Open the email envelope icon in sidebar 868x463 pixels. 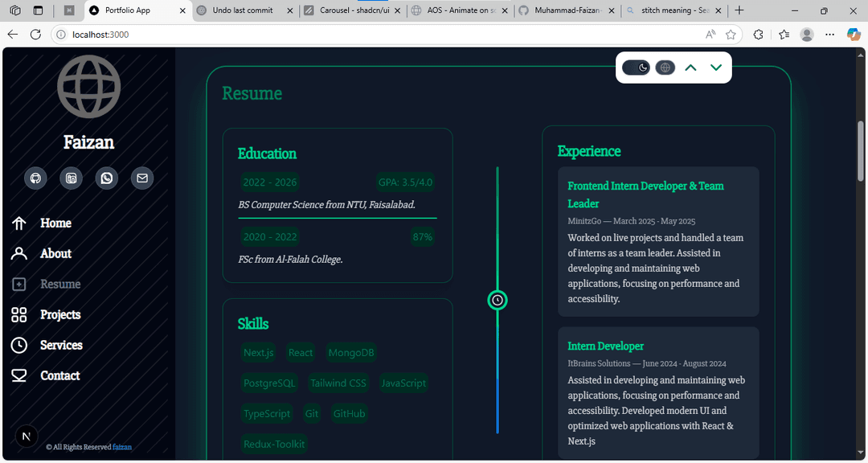(142, 178)
